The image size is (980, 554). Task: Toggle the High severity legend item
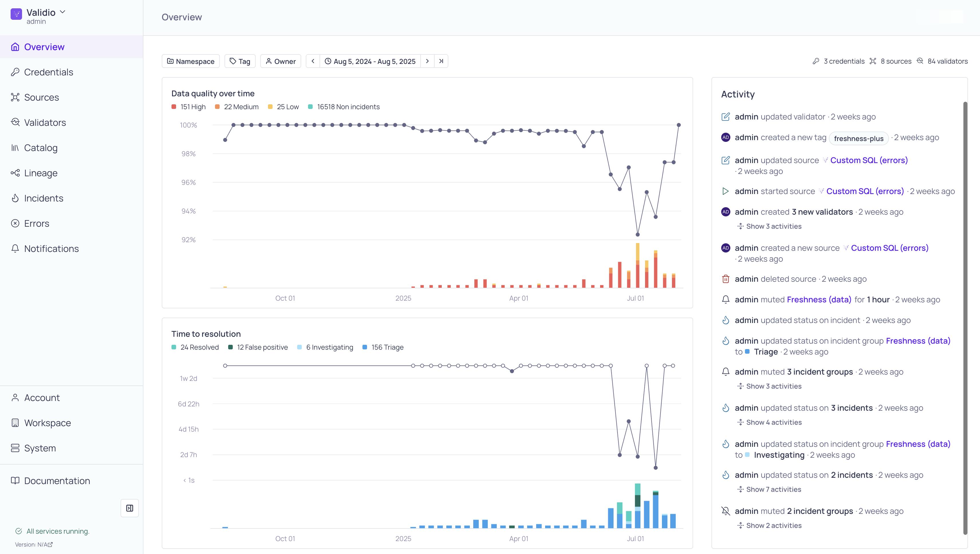188,107
